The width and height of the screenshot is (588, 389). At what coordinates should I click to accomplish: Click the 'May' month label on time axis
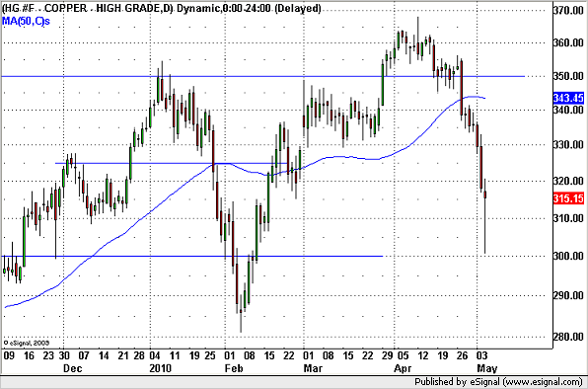486,368
